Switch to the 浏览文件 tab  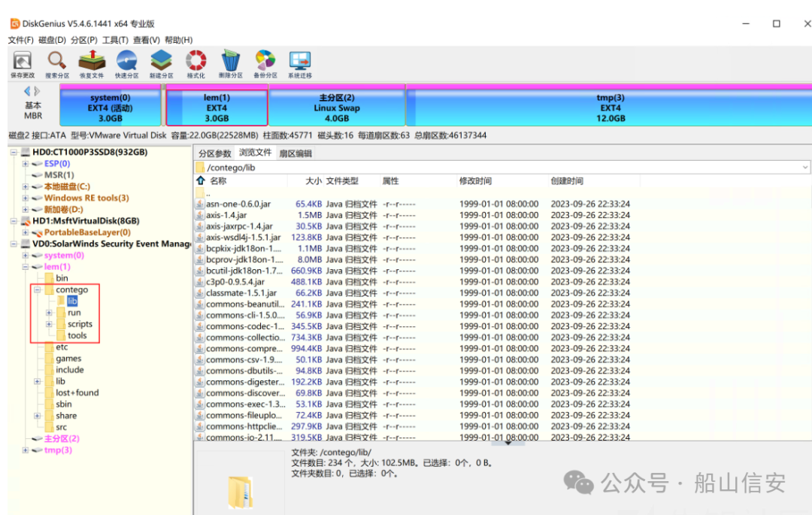coord(255,153)
